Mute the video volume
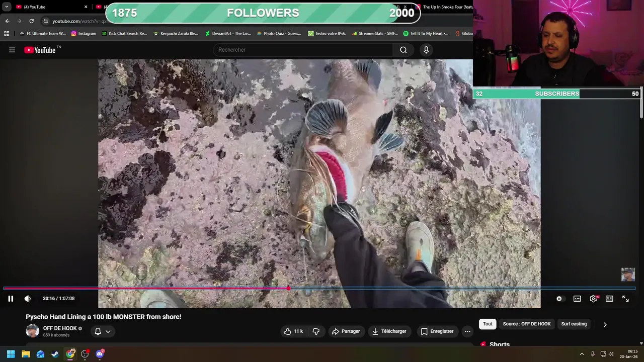 click(x=28, y=299)
